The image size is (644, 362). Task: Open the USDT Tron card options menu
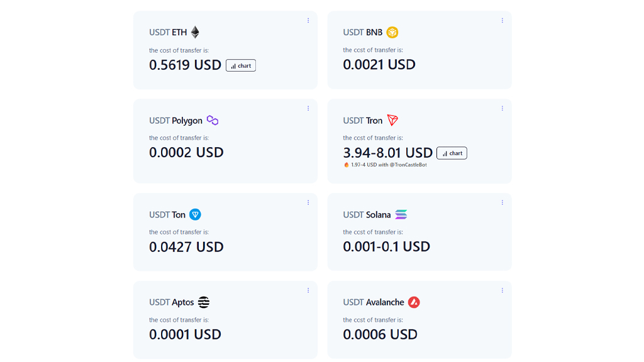(x=502, y=108)
